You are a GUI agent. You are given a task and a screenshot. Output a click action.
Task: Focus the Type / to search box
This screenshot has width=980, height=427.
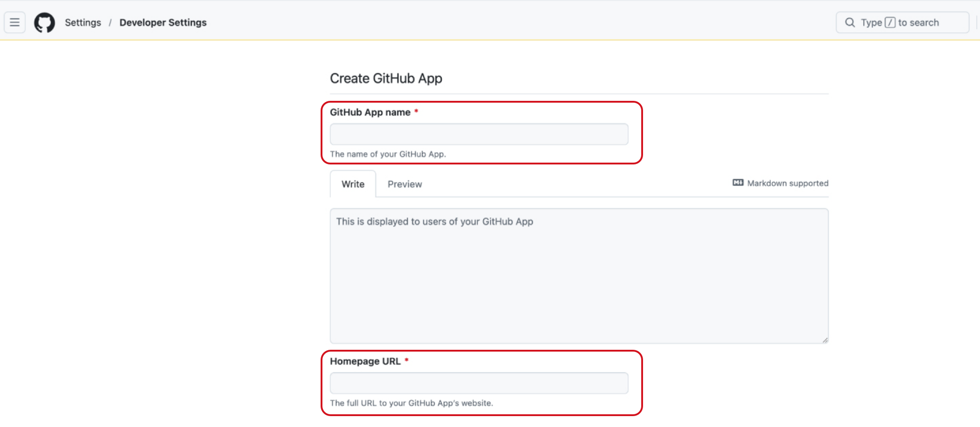[x=902, y=22]
